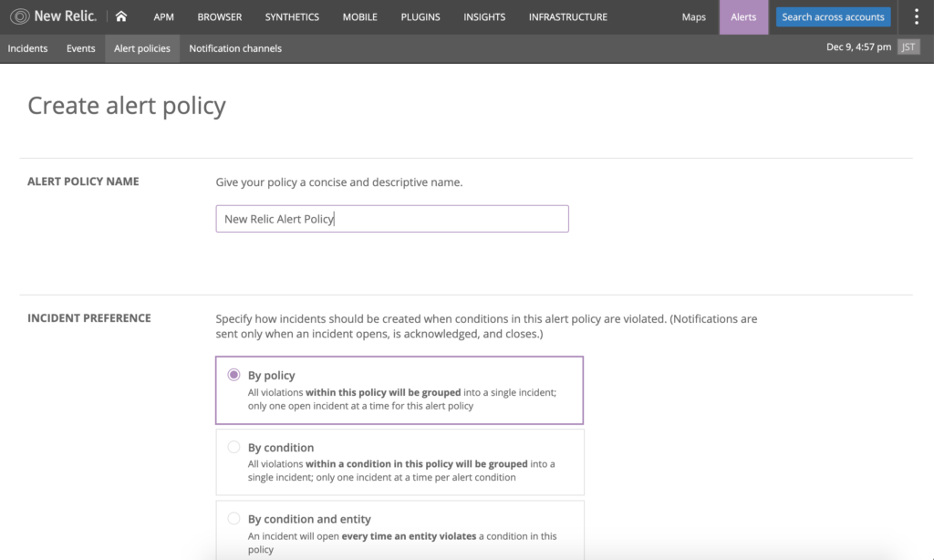
Task: Open the vertical three-dot menu
Action: (916, 16)
